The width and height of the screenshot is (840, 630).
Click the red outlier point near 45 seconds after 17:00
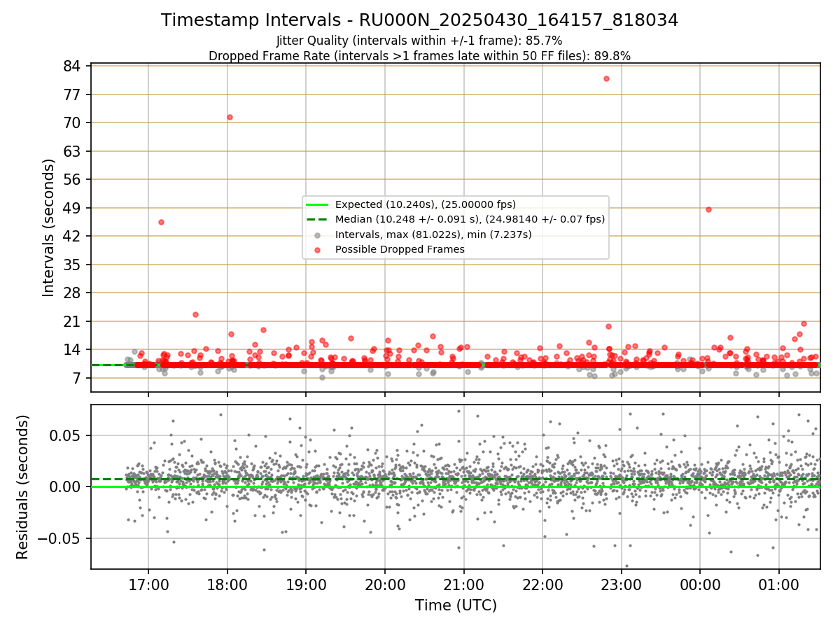pos(161,222)
